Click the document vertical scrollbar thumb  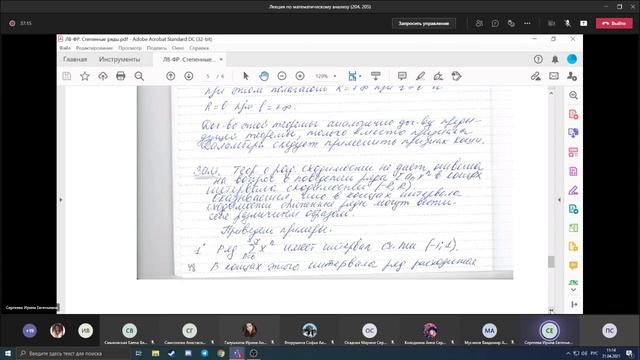pyautogui.click(x=551, y=262)
